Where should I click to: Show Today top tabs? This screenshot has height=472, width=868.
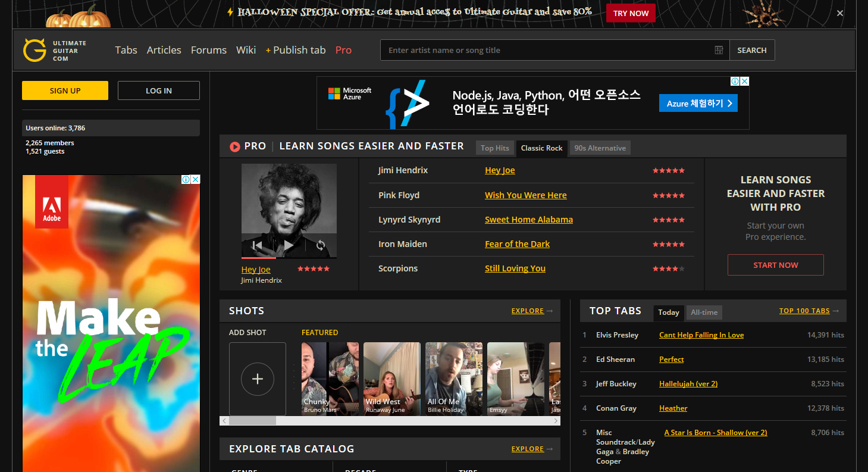click(x=669, y=312)
